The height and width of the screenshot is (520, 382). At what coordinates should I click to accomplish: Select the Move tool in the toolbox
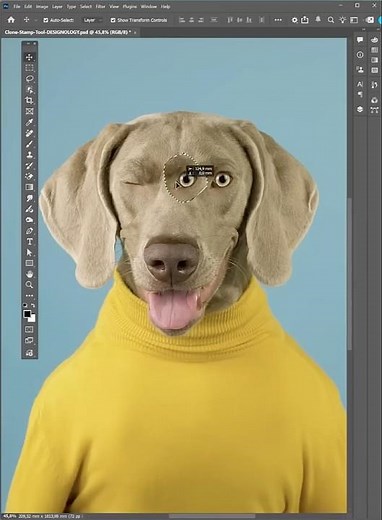tap(29, 57)
